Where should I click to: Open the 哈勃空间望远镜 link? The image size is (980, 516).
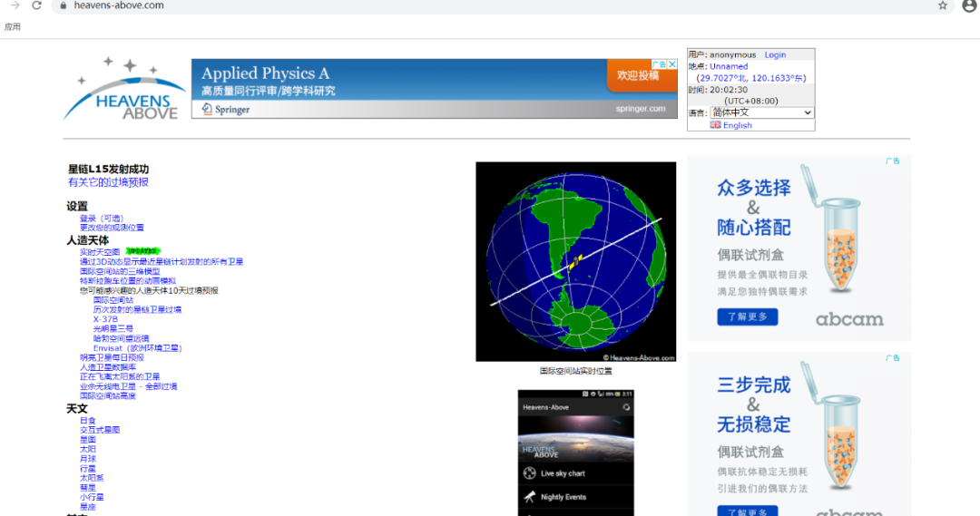122,338
